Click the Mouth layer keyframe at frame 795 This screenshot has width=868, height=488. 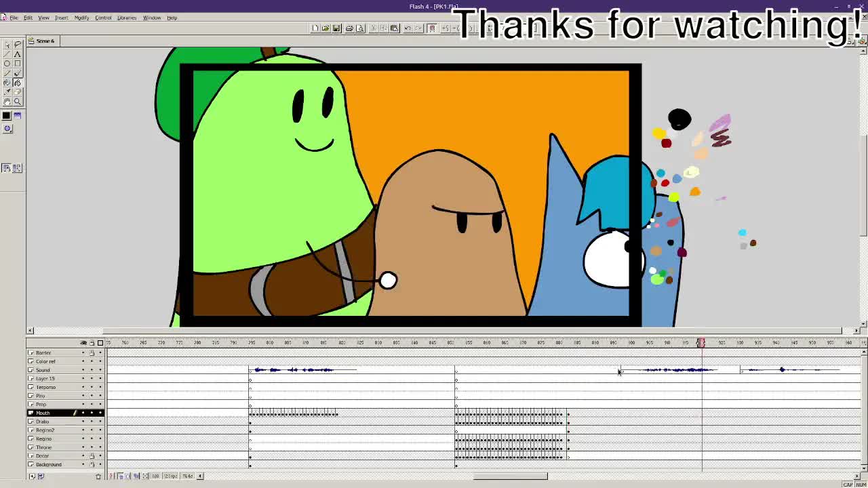click(x=250, y=413)
